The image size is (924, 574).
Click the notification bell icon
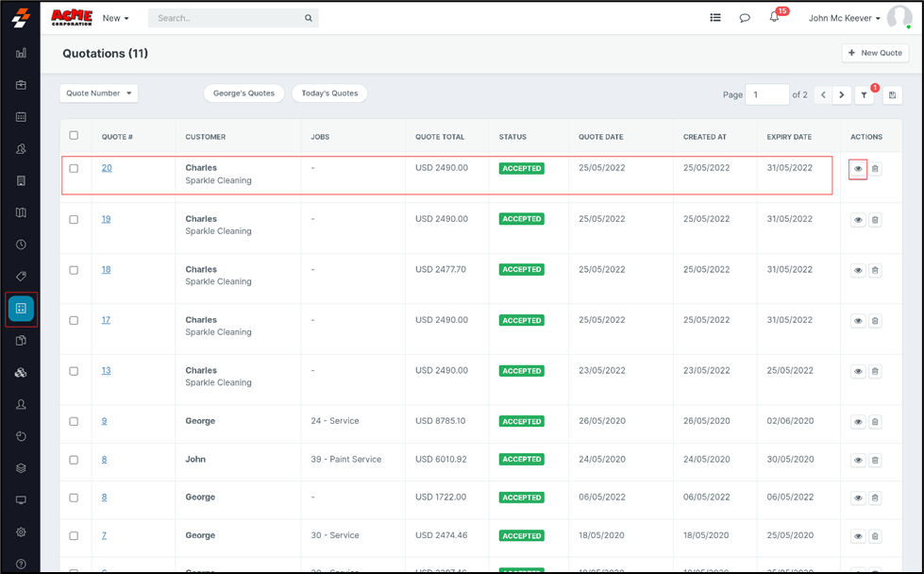[x=774, y=18]
